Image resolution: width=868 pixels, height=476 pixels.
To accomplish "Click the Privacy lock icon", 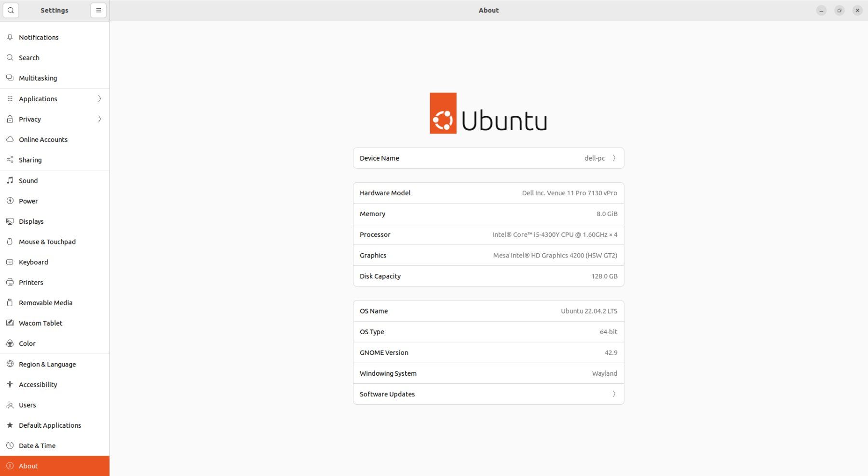I will tap(10, 119).
